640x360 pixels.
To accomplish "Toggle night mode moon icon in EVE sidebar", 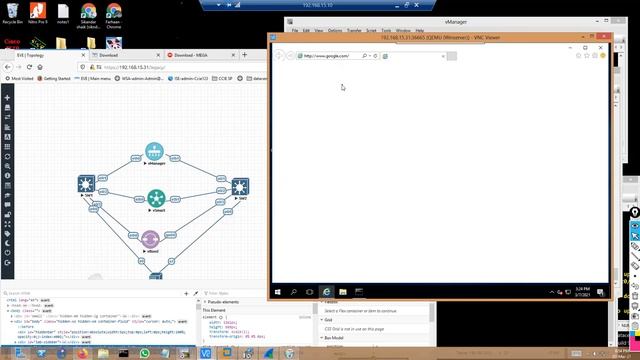I will (x=7, y=244).
